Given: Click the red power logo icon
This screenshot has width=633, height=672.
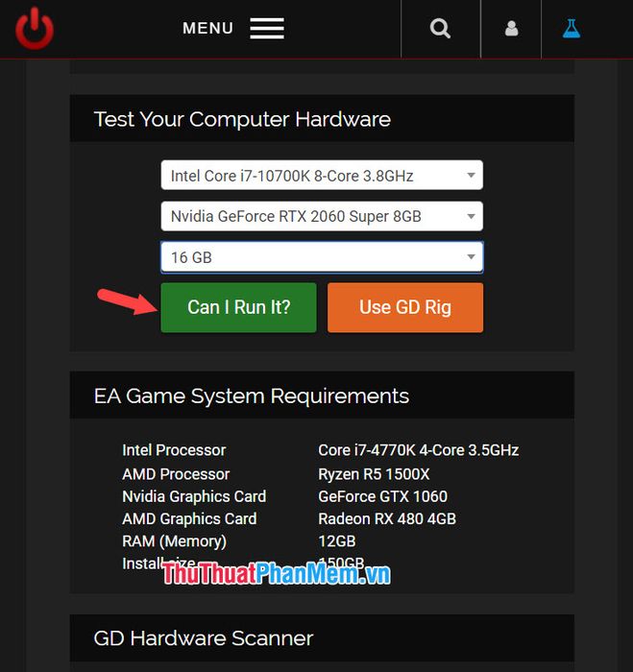Looking at the screenshot, I should click(35, 29).
